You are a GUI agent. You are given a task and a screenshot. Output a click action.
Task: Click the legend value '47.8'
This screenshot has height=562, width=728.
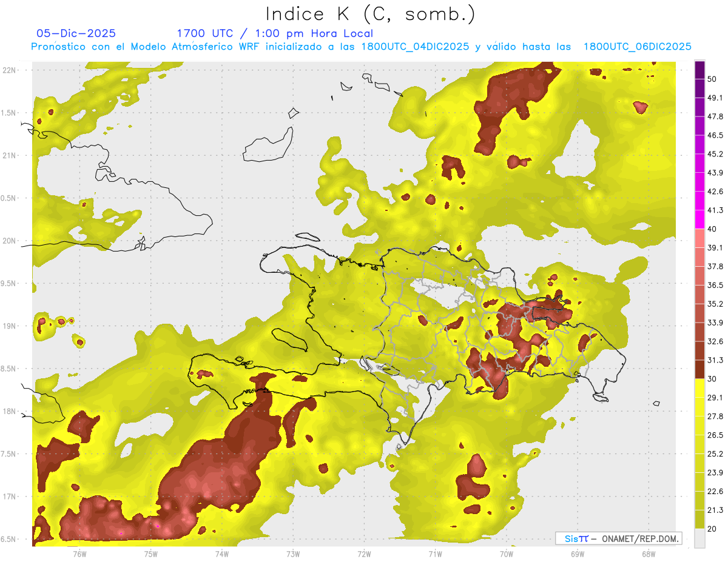click(715, 116)
